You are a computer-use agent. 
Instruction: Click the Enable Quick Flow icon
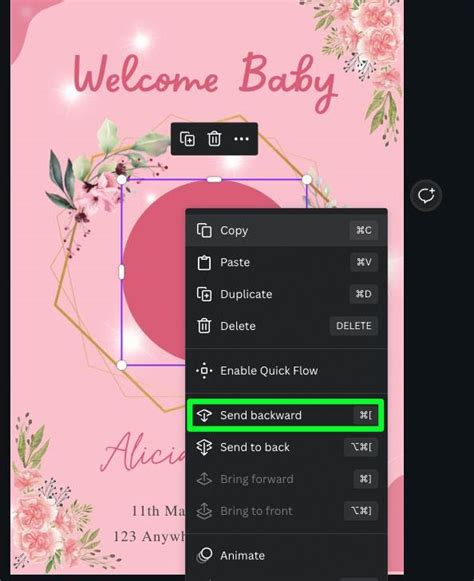[204, 371]
